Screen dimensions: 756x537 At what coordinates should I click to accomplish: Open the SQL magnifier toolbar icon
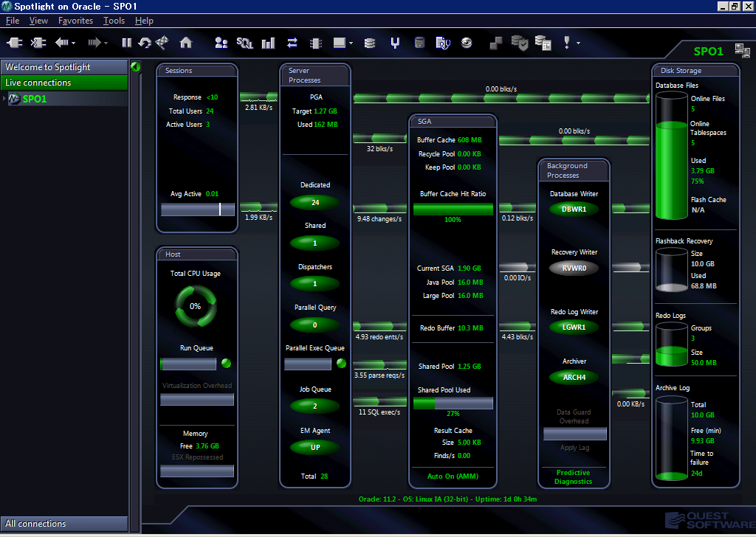pyautogui.click(x=244, y=43)
